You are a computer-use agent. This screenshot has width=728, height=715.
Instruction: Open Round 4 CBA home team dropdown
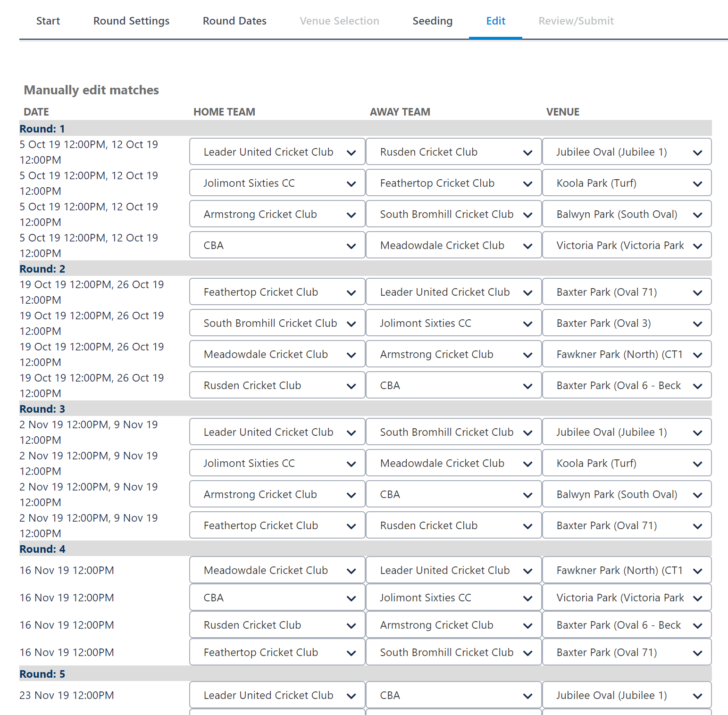click(x=277, y=597)
